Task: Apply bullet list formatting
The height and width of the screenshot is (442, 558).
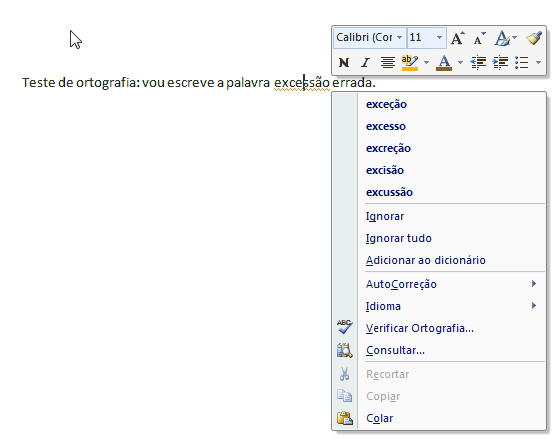Action: coord(522,63)
